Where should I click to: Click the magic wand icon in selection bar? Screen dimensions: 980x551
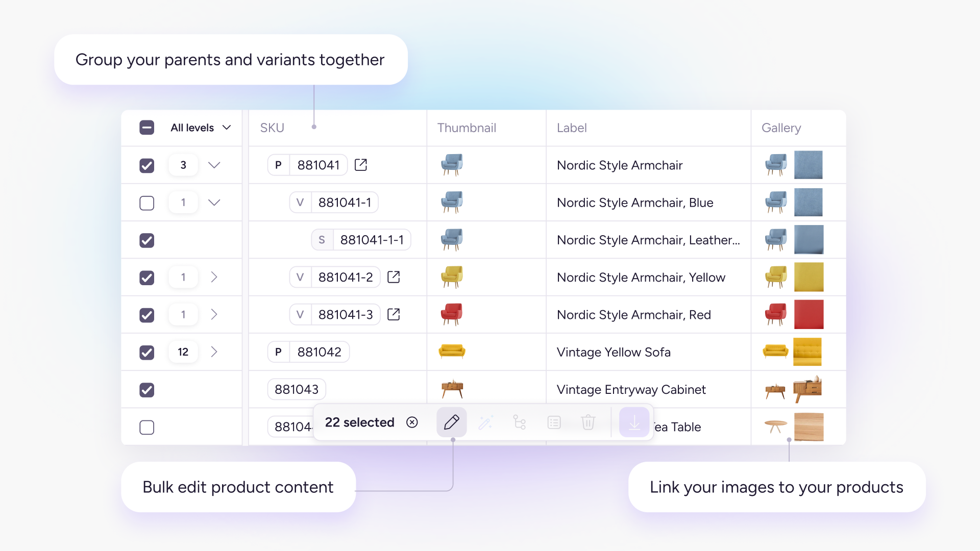485,422
